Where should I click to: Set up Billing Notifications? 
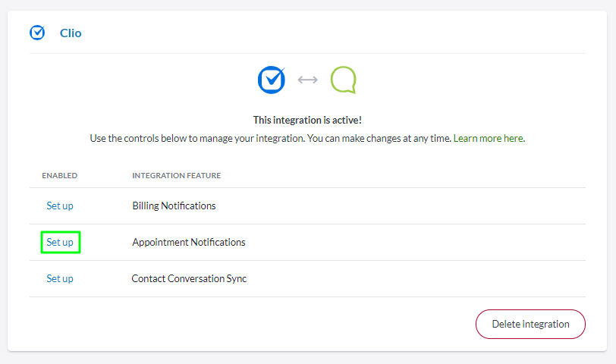pyautogui.click(x=60, y=206)
